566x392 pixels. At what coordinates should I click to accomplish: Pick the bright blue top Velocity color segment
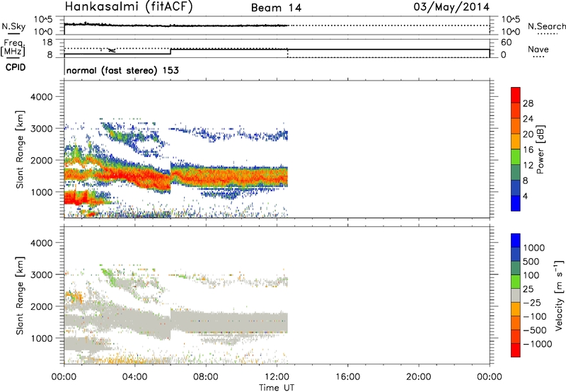pyautogui.click(x=516, y=241)
